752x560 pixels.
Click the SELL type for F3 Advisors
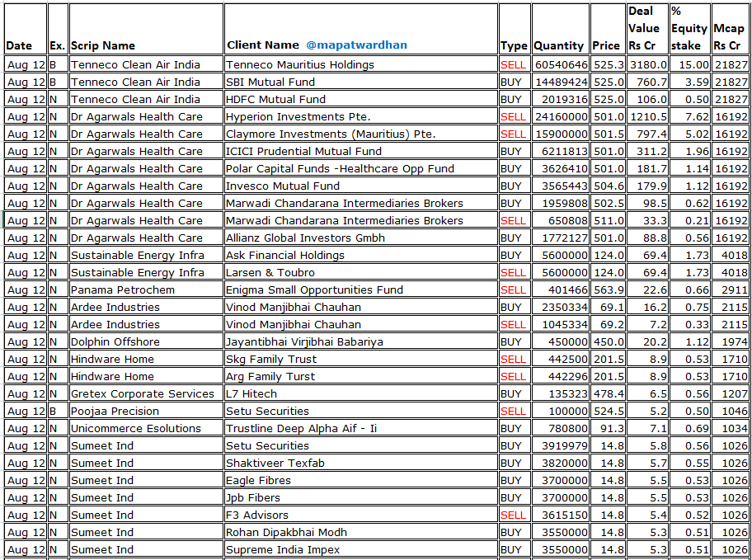tap(513, 515)
